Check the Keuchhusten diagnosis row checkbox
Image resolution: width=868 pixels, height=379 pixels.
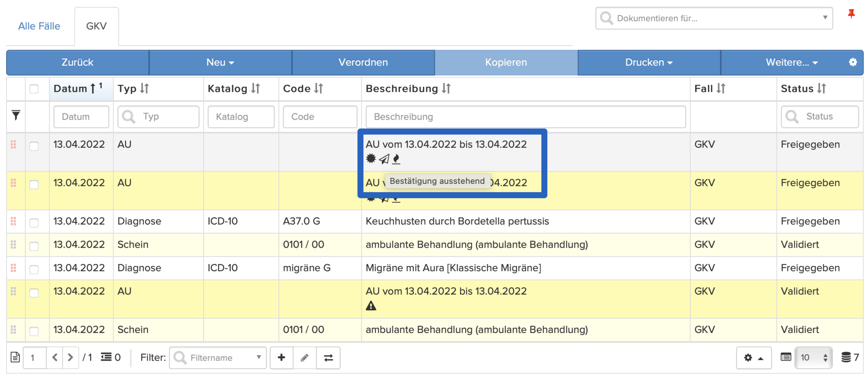(x=34, y=223)
